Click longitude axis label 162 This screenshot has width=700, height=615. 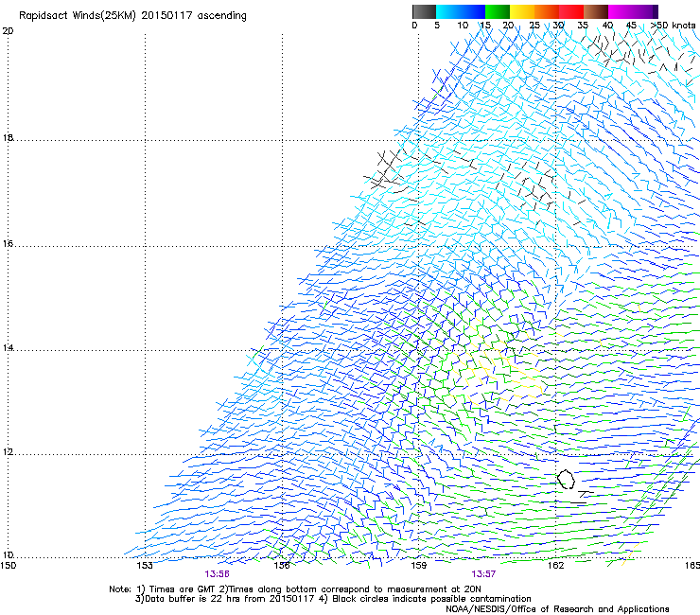pos(555,566)
